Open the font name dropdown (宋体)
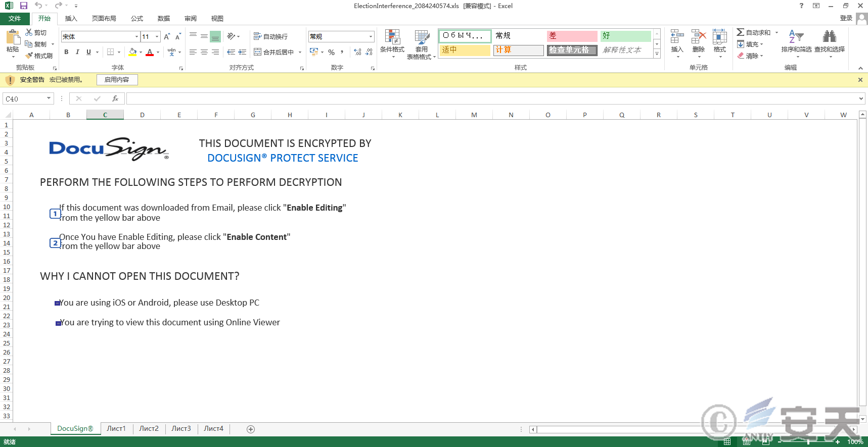 (136, 36)
